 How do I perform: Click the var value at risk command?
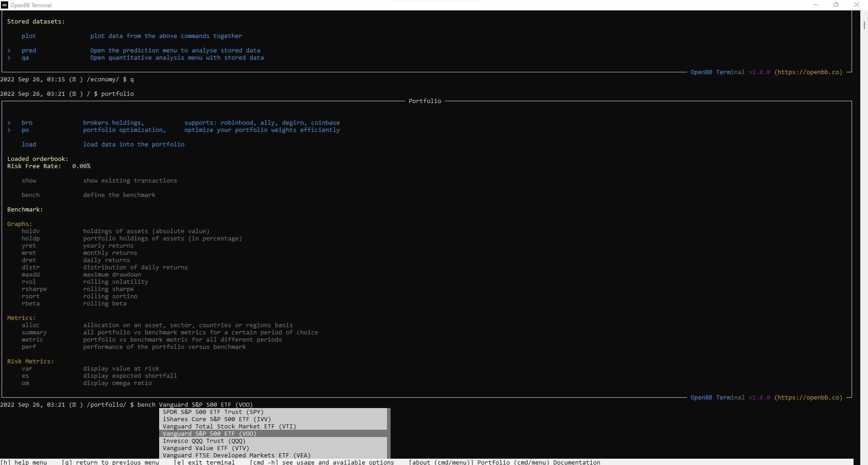tap(27, 368)
